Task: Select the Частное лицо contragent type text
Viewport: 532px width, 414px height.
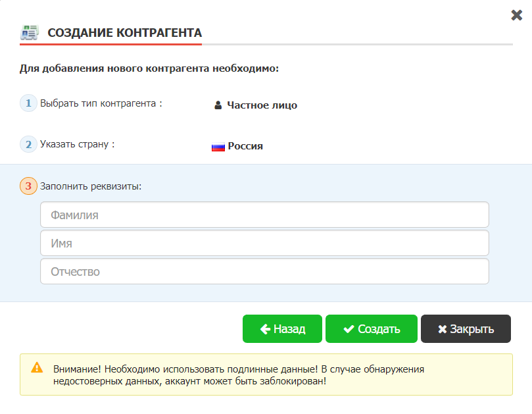Action: (262, 105)
